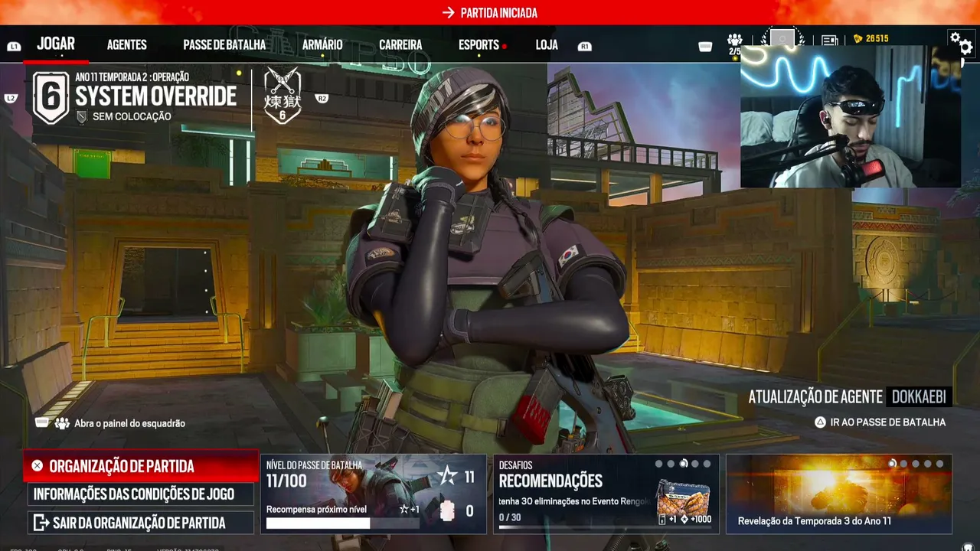The image size is (980, 551).
Task: Click SAIR DA ORGANIZAÇÃO DE PARTIDA
Action: click(141, 523)
